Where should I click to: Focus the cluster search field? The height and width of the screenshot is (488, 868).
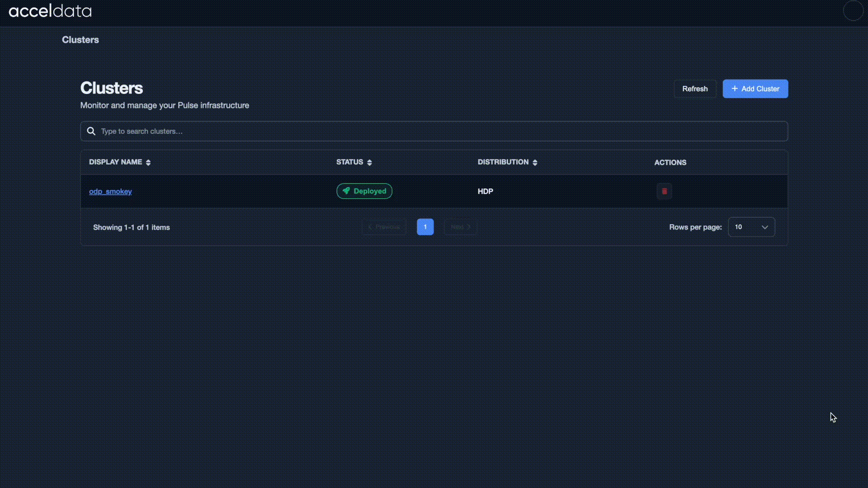tap(434, 131)
